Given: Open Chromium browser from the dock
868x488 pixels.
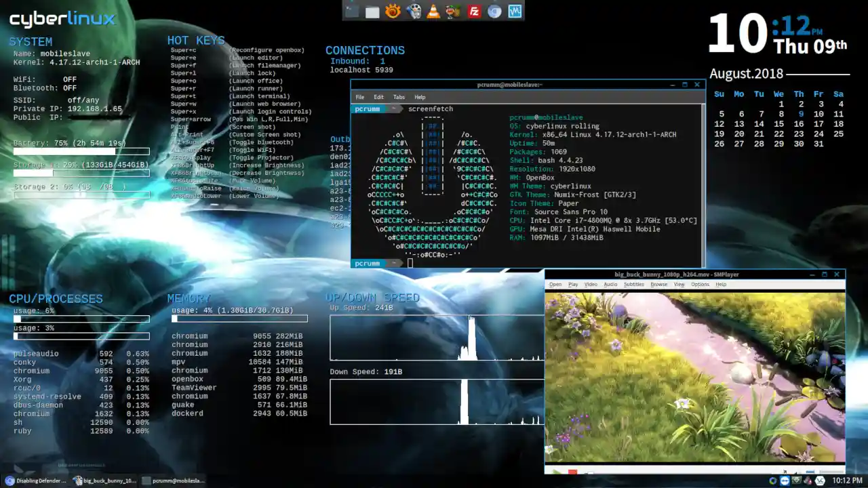Looking at the screenshot, I should tap(495, 11).
